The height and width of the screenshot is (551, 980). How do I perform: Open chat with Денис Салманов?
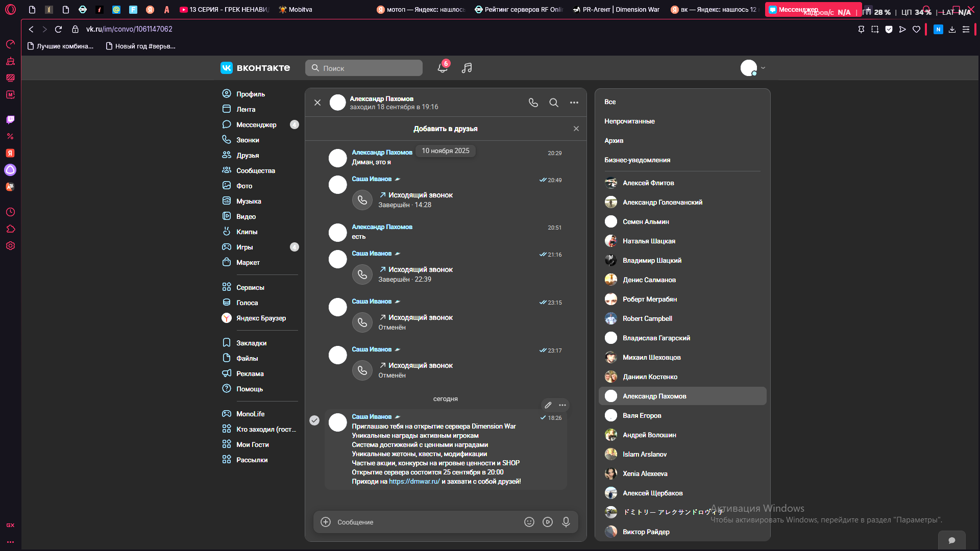pyautogui.click(x=682, y=280)
